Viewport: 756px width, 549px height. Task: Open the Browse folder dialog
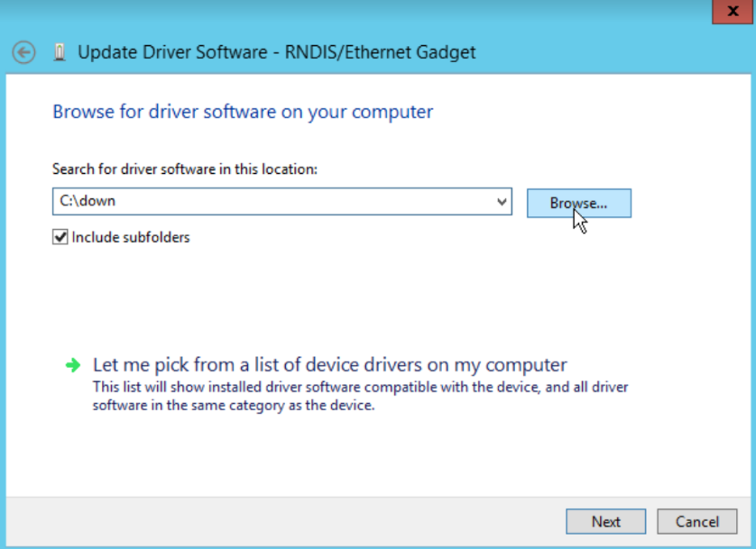[x=578, y=203]
